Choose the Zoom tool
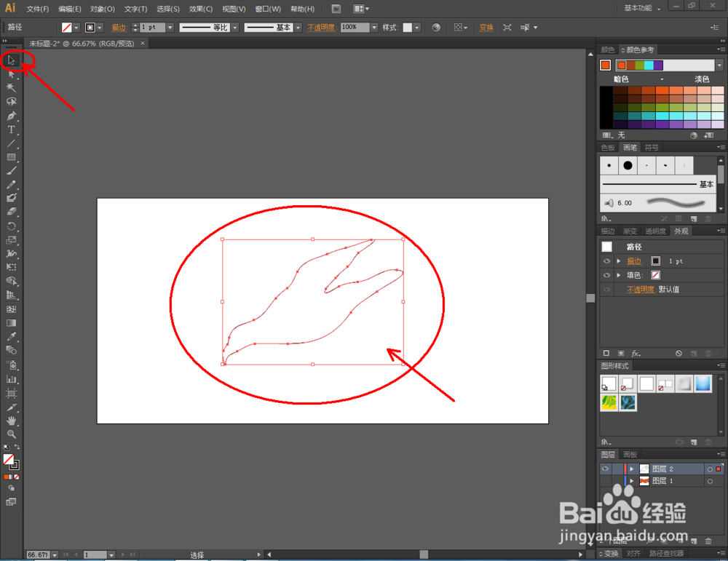This screenshot has width=728, height=561. click(x=11, y=434)
